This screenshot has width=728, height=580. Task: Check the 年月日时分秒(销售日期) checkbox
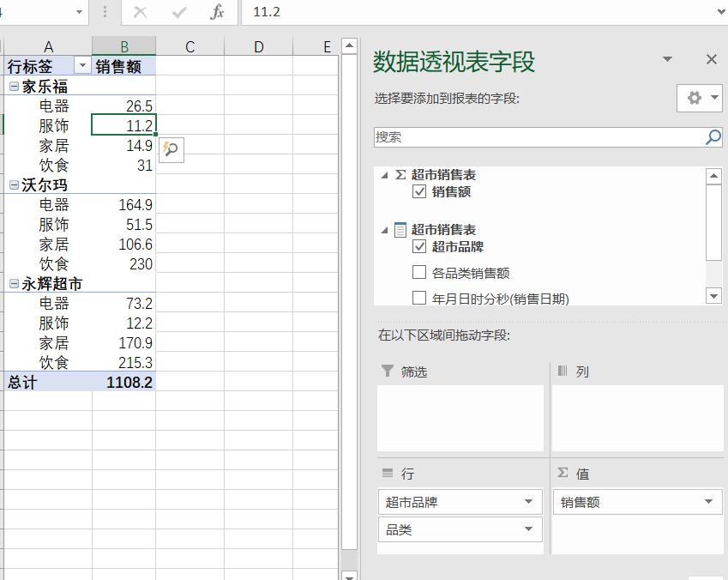419,298
